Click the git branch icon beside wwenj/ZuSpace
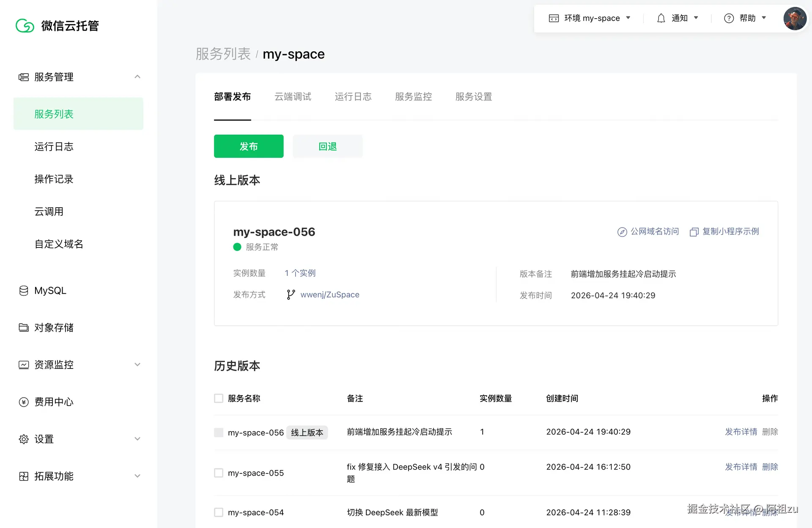The height and width of the screenshot is (528, 812). point(291,294)
